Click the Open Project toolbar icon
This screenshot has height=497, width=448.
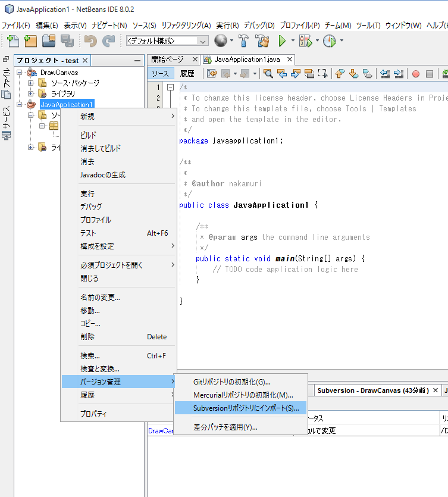(49, 41)
